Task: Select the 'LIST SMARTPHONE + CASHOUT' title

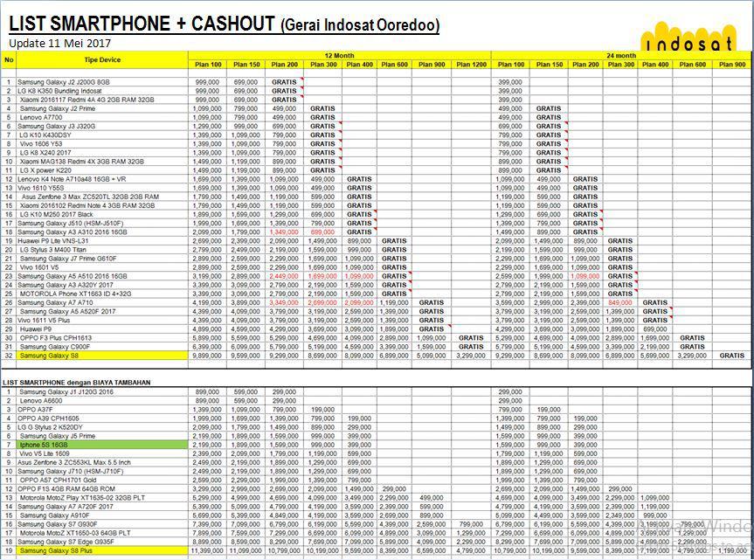Action: [x=142, y=24]
